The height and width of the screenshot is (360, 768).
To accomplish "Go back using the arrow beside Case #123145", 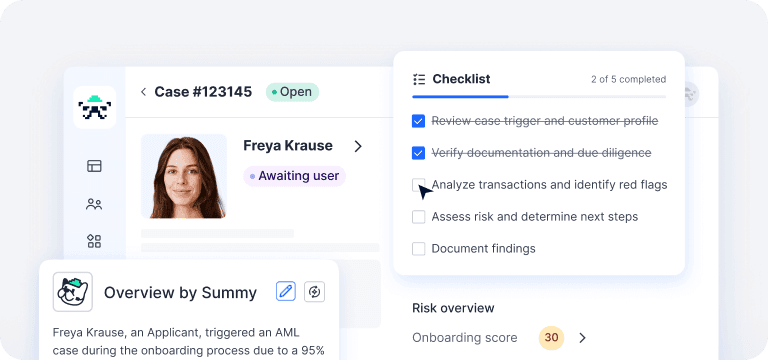I will click(x=144, y=92).
